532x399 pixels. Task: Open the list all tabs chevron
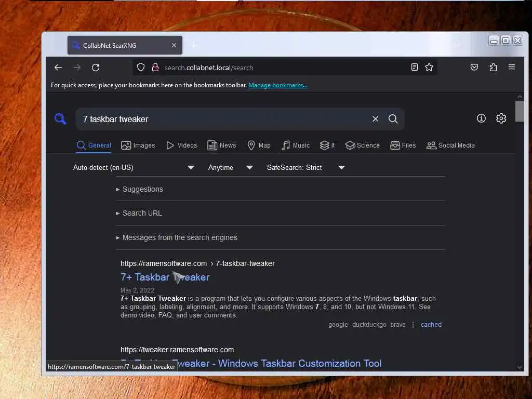point(457,45)
